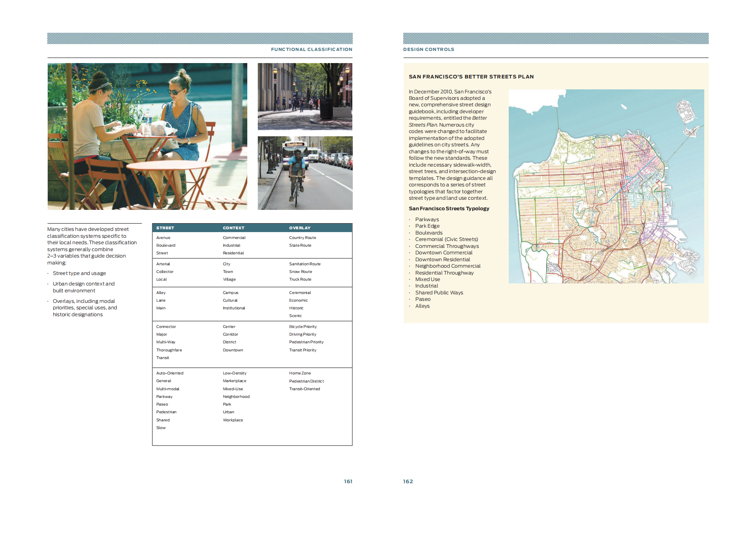Click the CONTEXT column header in table
The width and height of the screenshot is (756, 535).
click(233, 228)
